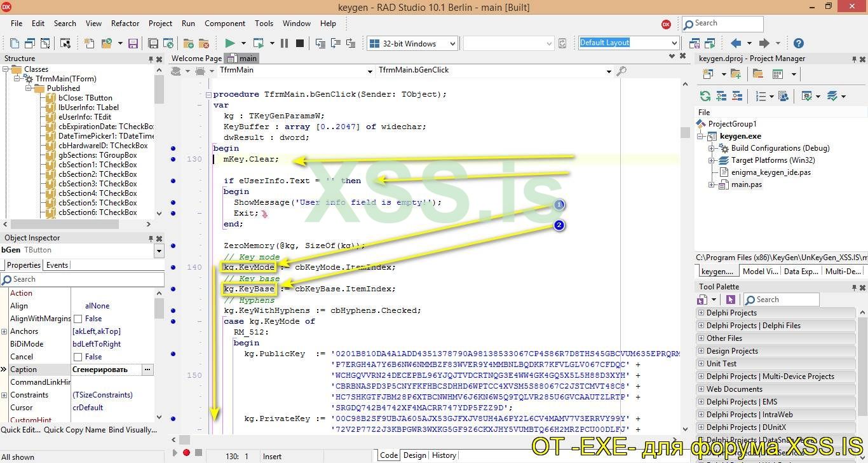Click the Save (purple floppy) toolbar icon
This screenshot has width=868, height=463.
(x=133, y=43)
